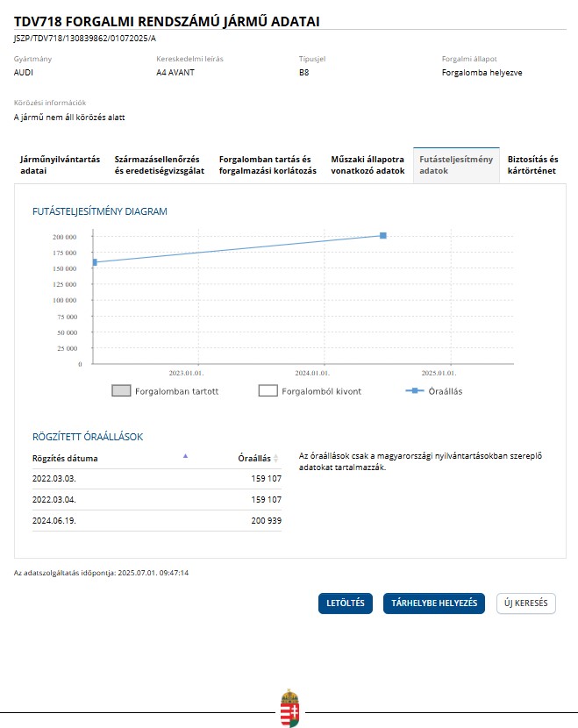
Task: Click the Óraállás legend line marker
Action: 415,391
